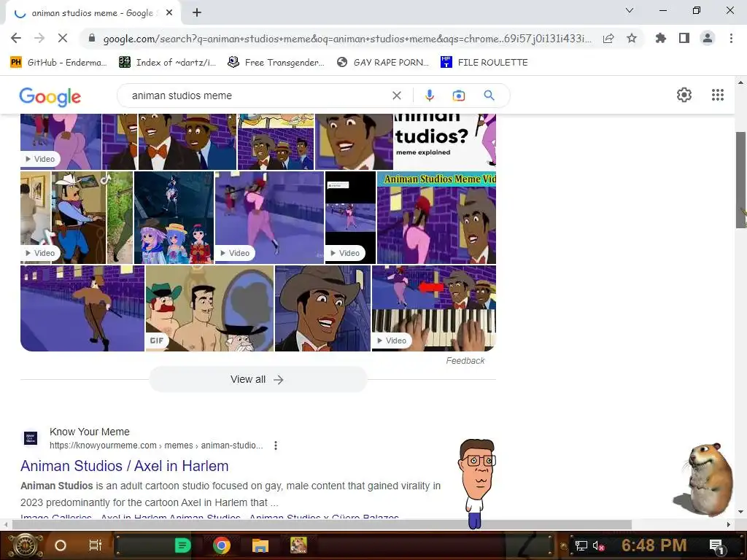Click horizontal scrollbar thumb

click(x=322, y=525)
